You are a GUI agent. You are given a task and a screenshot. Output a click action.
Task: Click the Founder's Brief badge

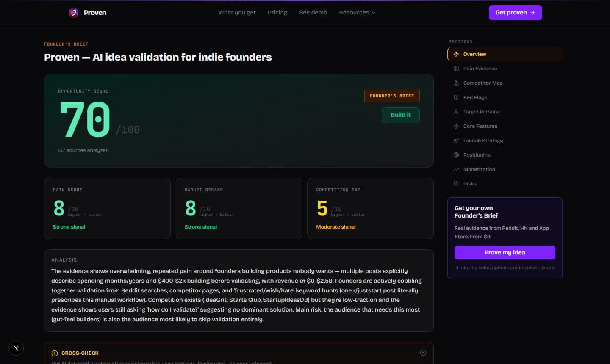tap(392, 96)
